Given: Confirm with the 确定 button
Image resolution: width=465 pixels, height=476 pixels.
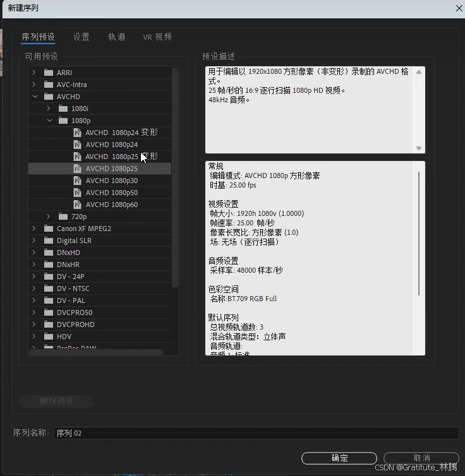Looking at the screenshot, I should pyautogui.click(x=339, y=458).
